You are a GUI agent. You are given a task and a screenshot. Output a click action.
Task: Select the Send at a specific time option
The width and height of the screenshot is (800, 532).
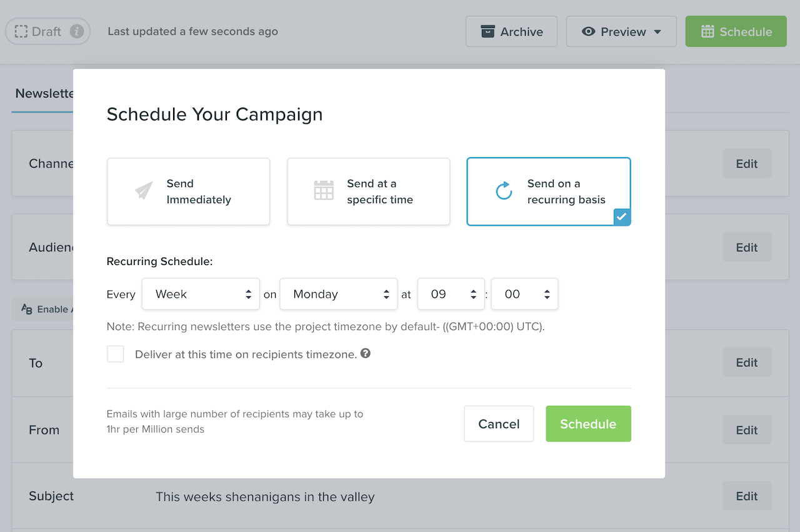(x=368, y=191)
